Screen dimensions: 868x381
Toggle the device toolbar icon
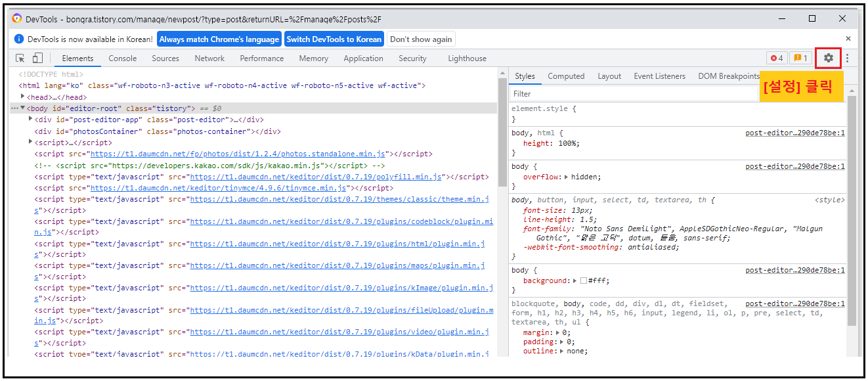[x=37, y=58]
